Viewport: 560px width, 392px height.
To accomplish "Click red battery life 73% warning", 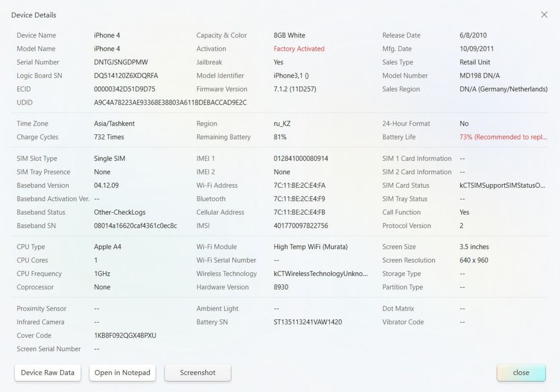I will [x=503, y=137].
